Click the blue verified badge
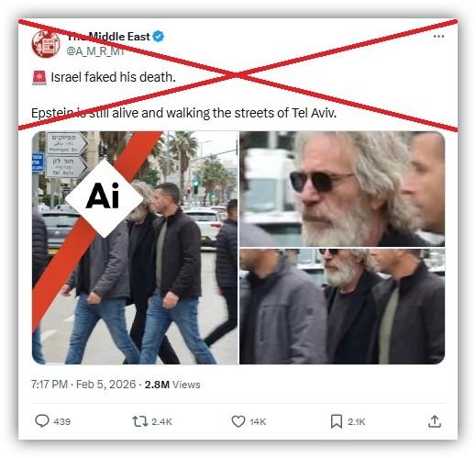 159,37
